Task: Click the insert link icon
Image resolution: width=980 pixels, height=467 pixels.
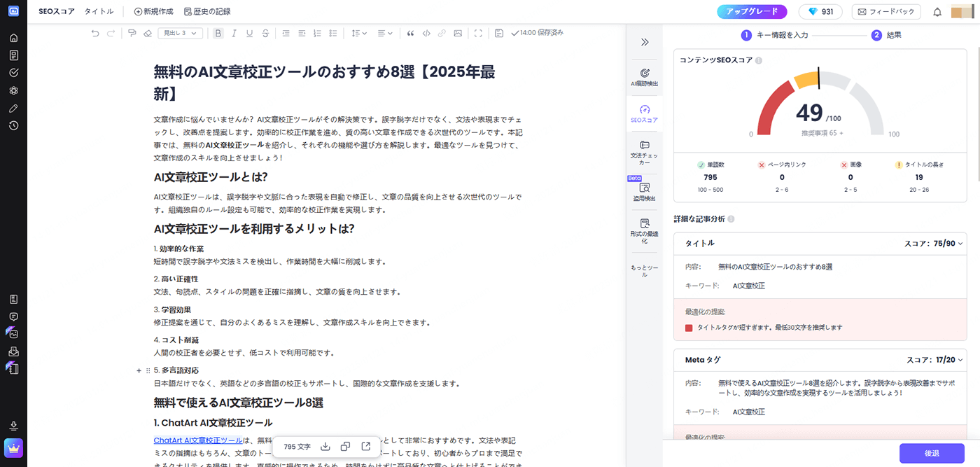Action: (x=442, y=33)
